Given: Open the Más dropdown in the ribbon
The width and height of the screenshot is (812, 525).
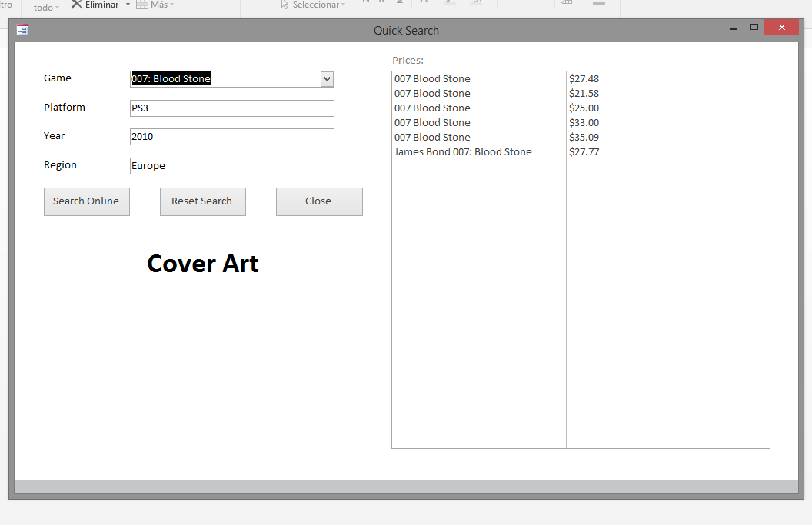Looking at the screenshot, I should point(155,5).
